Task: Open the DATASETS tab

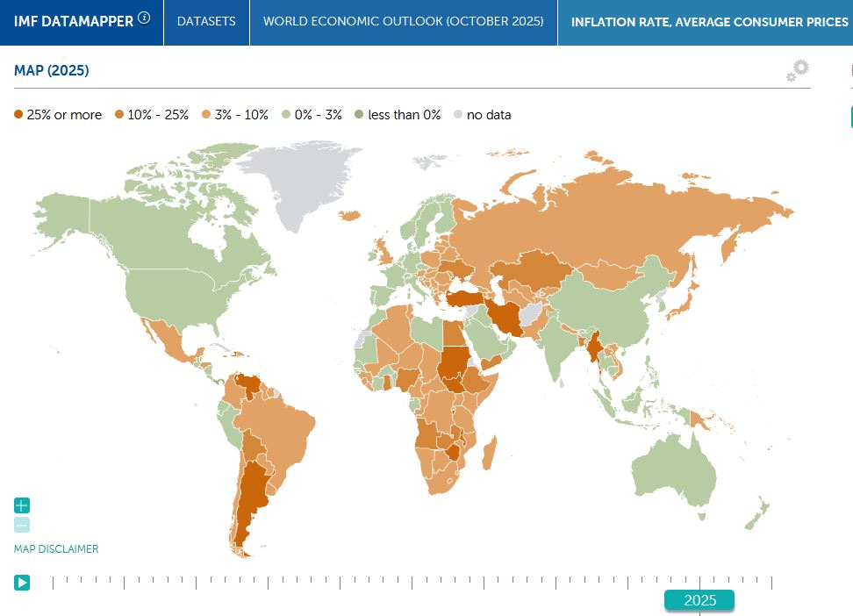Action: (x=206, y=21)
